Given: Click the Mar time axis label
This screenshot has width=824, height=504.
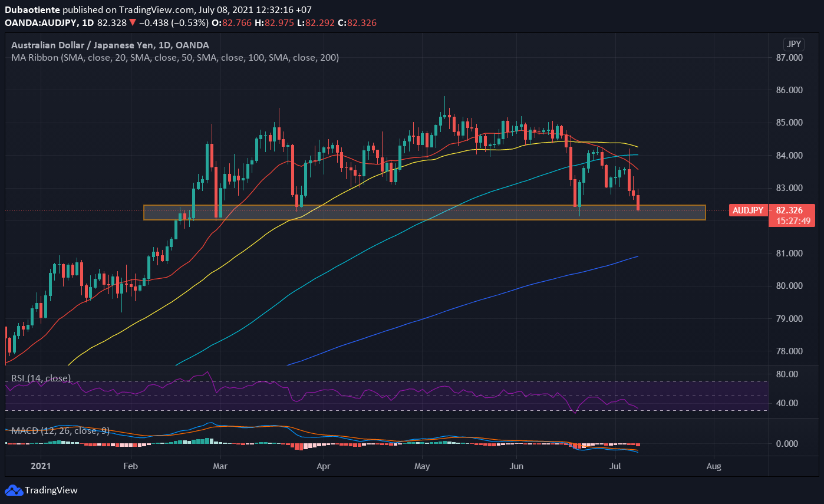Looking at the screenshot, I should pos(220,466).
